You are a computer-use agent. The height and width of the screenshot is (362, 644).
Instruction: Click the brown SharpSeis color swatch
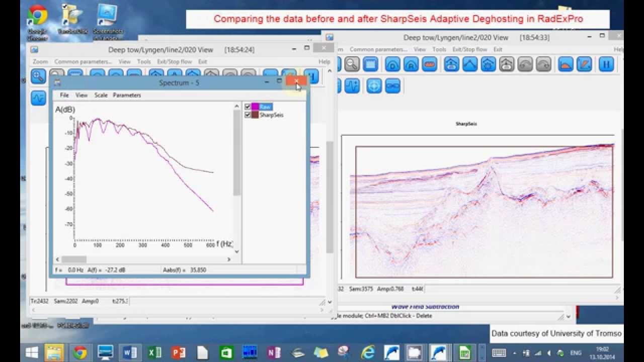pos(255,115)
